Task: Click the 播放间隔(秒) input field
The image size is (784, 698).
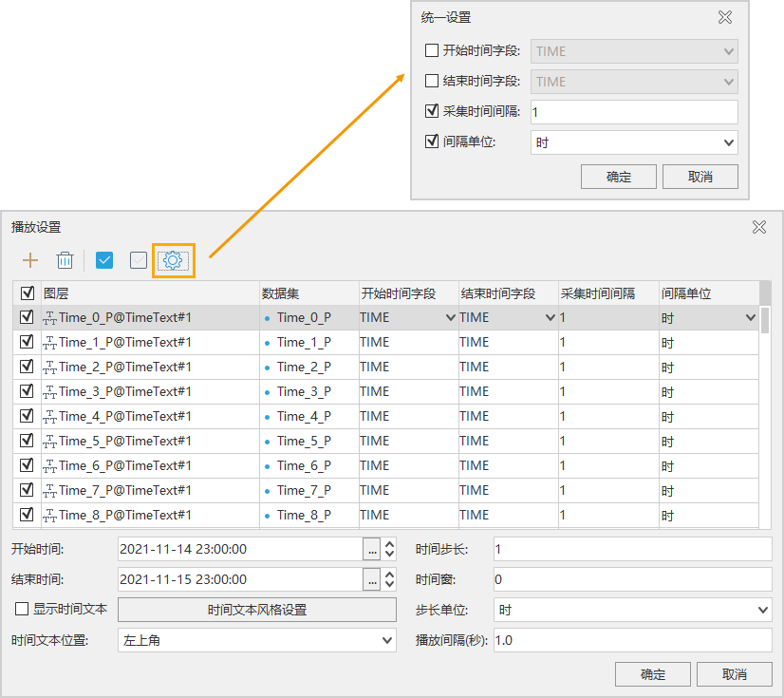Action: tap(632, 640)
